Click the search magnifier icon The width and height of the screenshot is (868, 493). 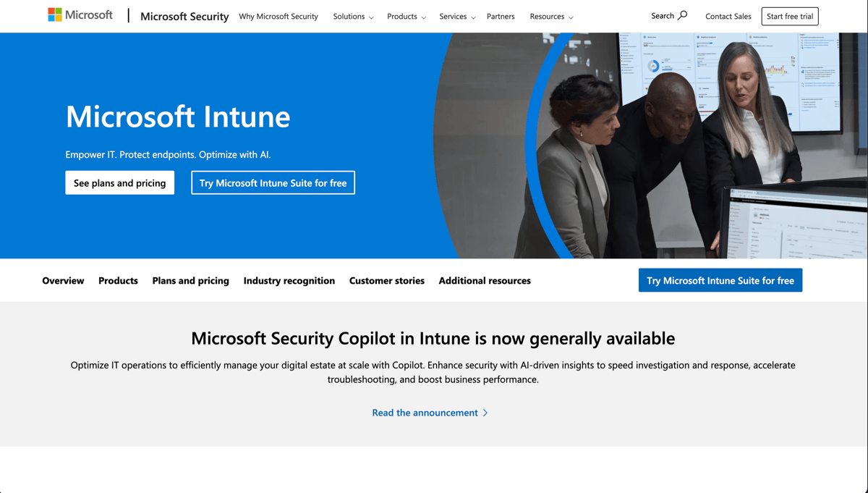click(x=682, y=15)
